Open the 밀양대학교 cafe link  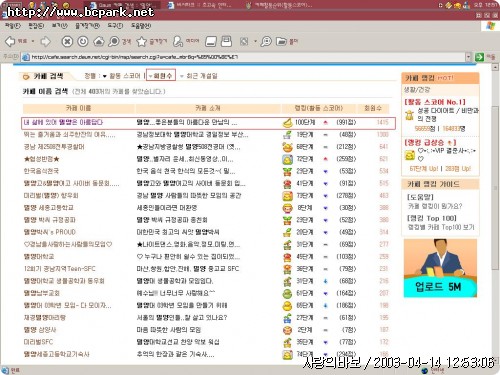[39, 257]
